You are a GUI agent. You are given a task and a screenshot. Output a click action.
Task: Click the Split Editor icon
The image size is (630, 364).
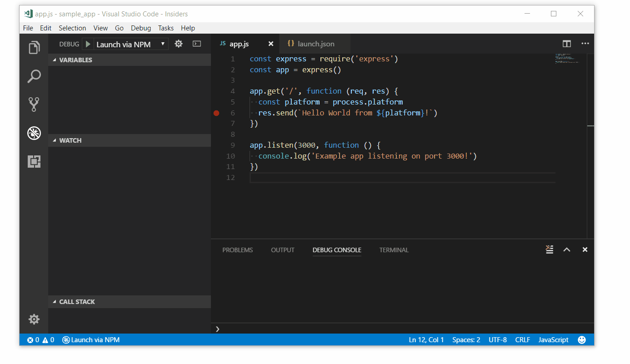pyautogui.click(x=566, y=44)
